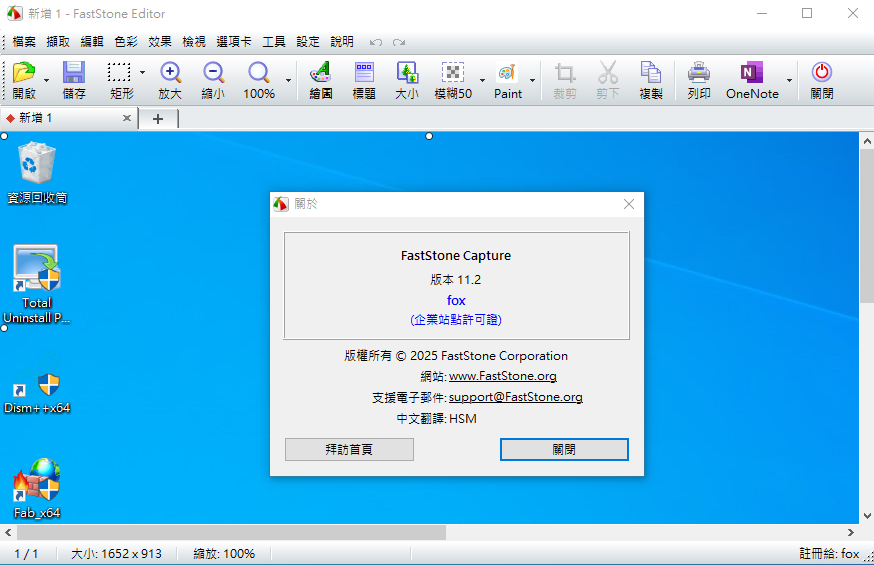Click the 資源回收筒 recycle bin in the captured image
Viewport: 874px width, 565px height.
tap(37, 173)
